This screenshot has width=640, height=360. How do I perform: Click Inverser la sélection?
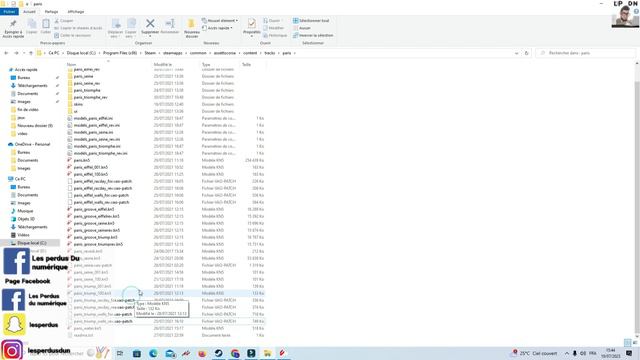[313, 36]
